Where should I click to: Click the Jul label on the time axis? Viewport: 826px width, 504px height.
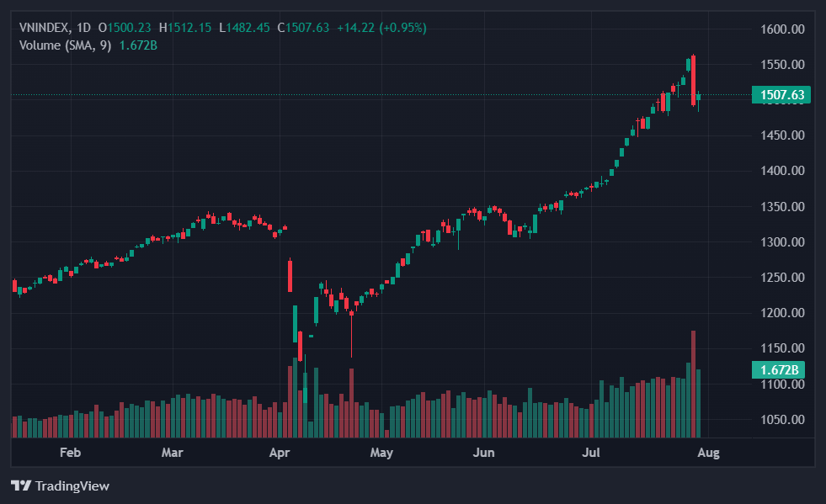(591, 453)
